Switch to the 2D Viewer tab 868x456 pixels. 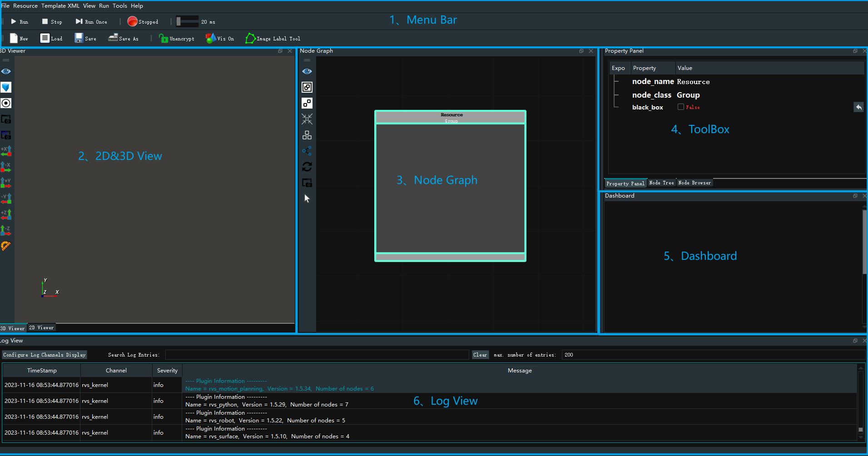[41, 327]
